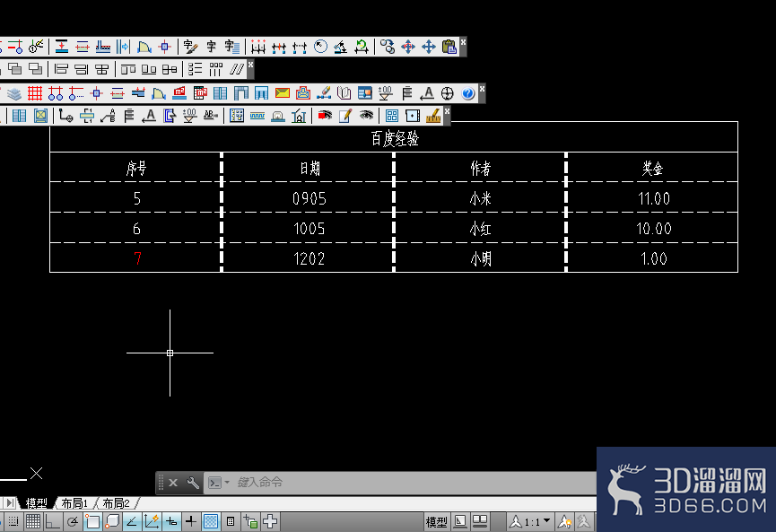Click the quick view drawings button
776x532 pixels.
coord(480,521)
